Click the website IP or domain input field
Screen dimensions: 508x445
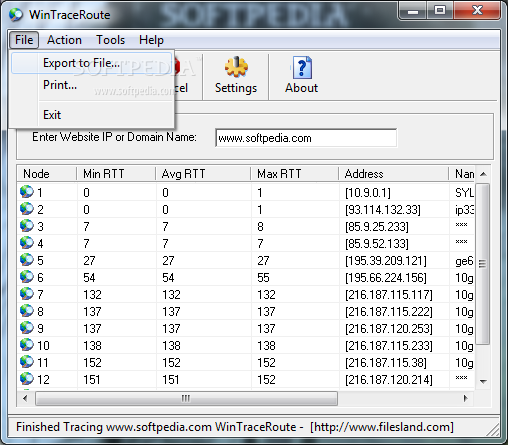pyautogui.click(x=306, y=138)
